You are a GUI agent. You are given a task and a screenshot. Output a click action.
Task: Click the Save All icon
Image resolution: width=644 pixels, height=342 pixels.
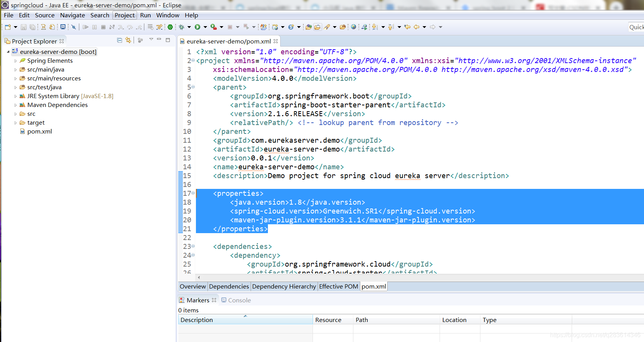tap(32, 27)
